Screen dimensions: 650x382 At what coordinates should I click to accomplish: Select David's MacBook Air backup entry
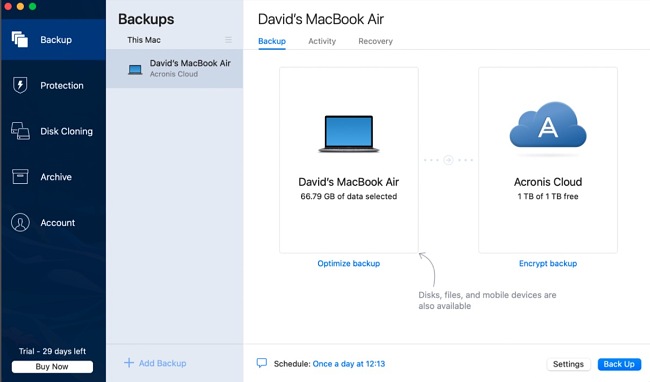click(175, 68)
